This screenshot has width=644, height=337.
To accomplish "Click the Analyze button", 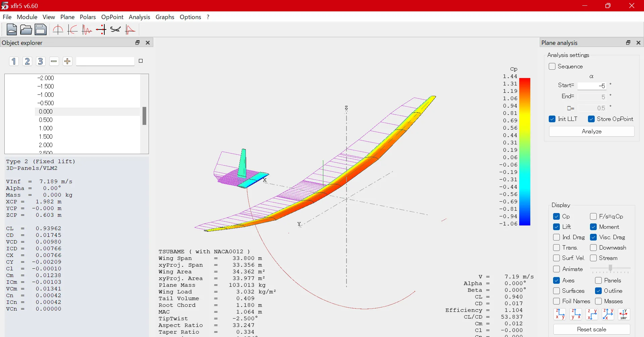I will click(x=591, y=131).
